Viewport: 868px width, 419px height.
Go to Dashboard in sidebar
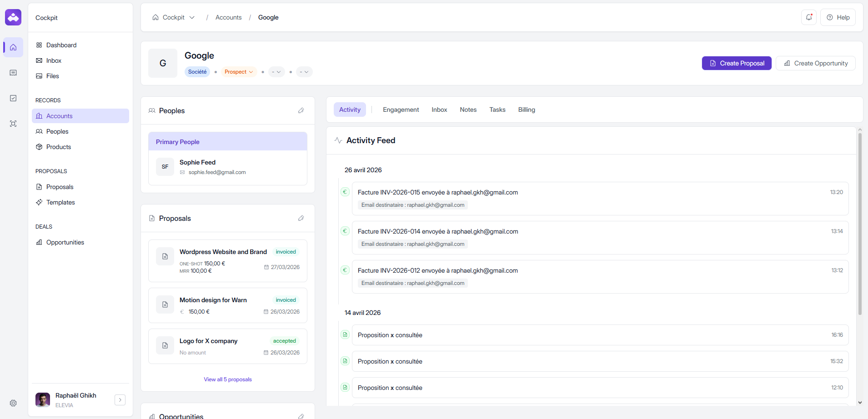pos(80,45)
